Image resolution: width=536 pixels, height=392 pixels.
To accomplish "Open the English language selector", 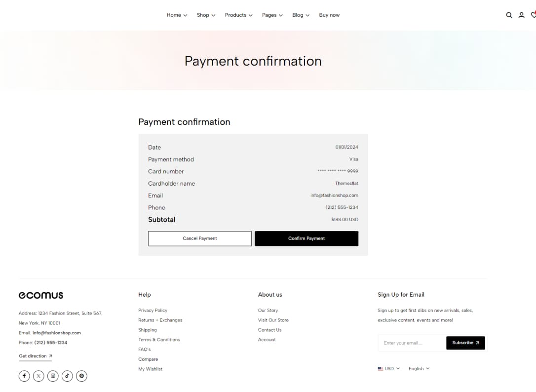I will [419, 369].
